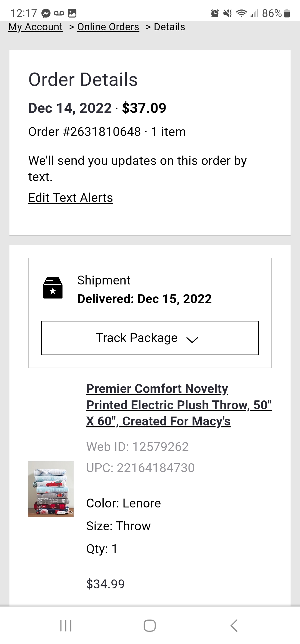The image size is (300, 644).
Task: Open Premier Comfort Electric Plush Throw product link
Action: pyautogui.click(x=179, y=405)
